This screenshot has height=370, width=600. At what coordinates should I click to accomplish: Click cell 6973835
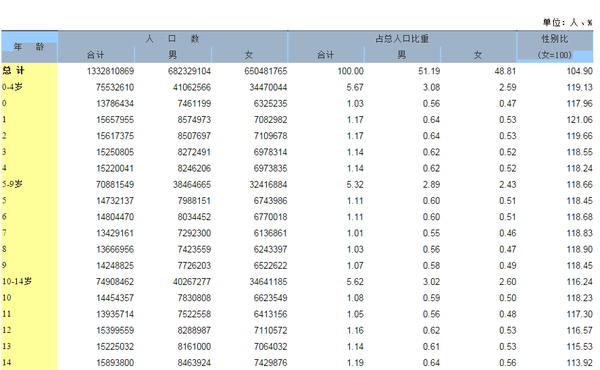coord(270,168)
